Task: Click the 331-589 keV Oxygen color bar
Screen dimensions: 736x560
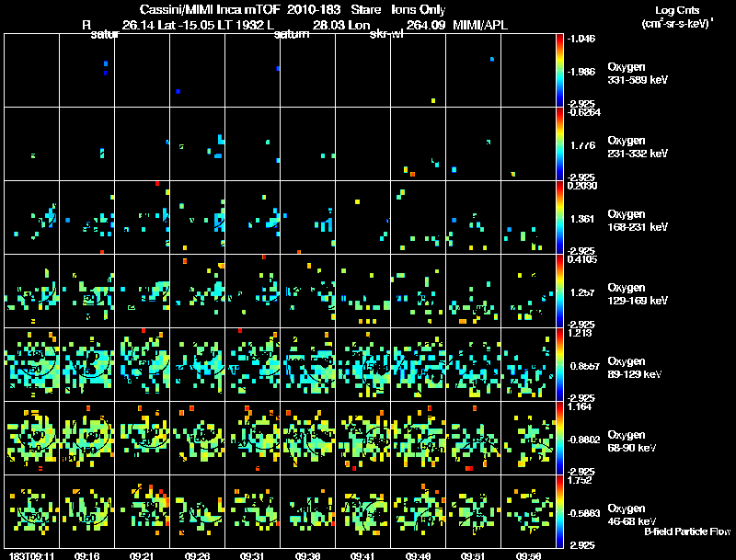Action: pos(560,69)
